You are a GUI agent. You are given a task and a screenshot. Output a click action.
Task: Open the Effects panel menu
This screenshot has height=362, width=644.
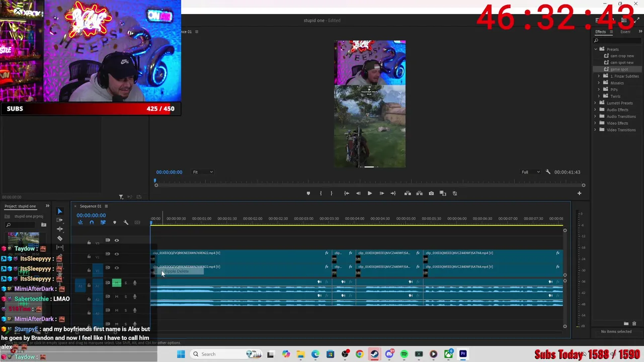[x=611, y=32]
